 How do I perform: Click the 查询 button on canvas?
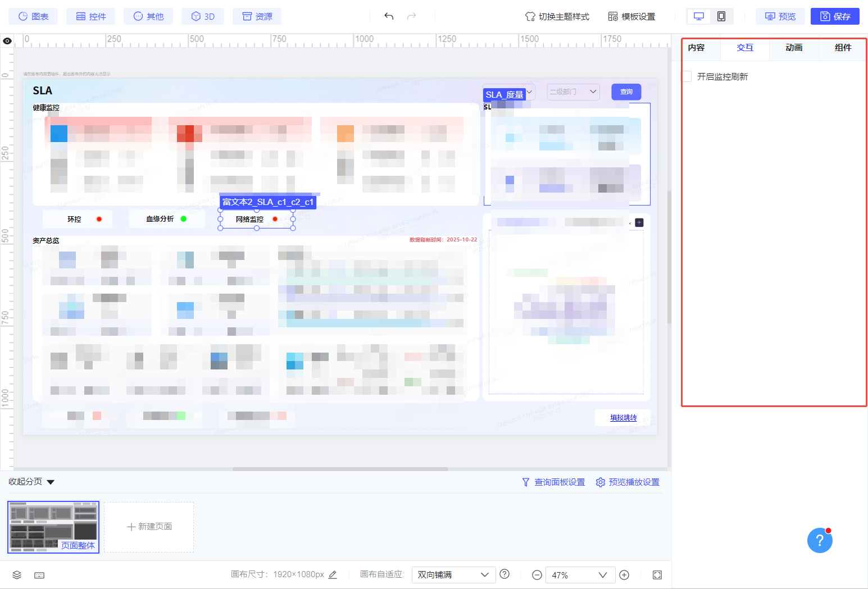click(x=626, y=92)
